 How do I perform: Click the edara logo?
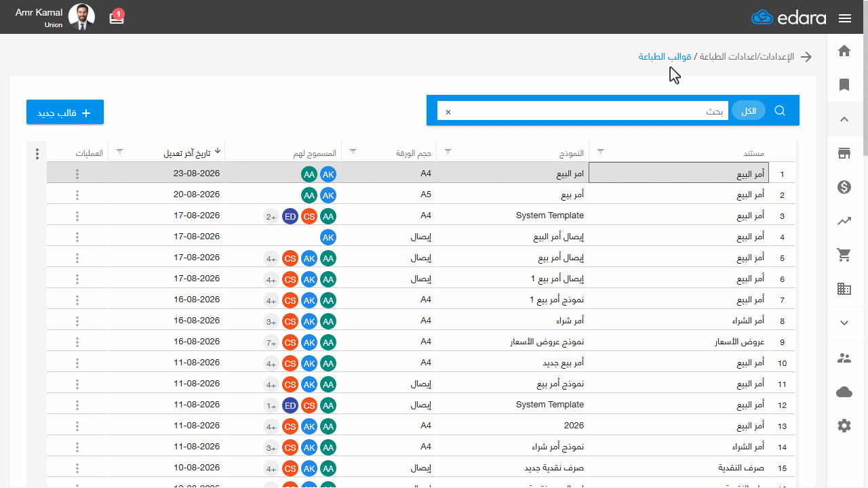(x=789, y=18)
